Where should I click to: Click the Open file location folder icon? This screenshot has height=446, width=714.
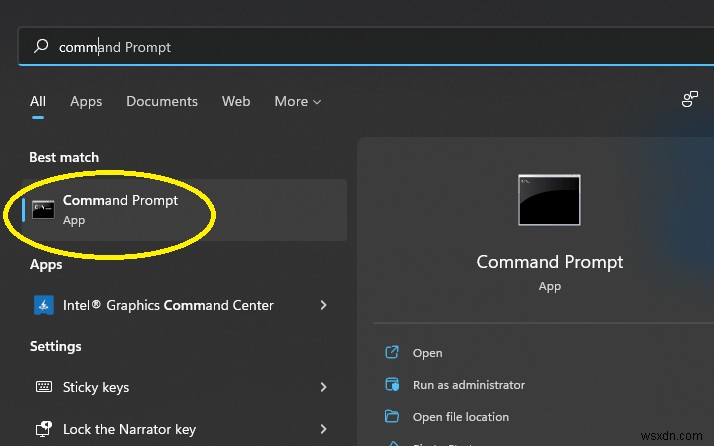click(392, 416)
